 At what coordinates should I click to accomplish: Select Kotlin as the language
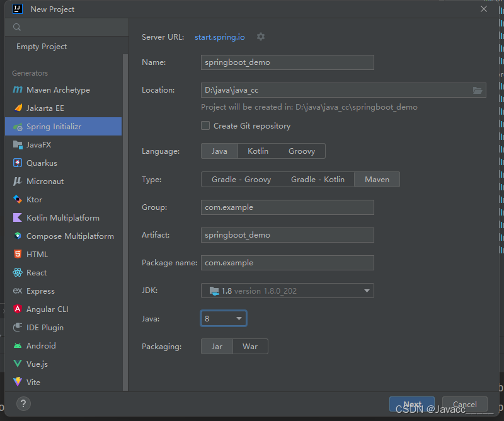(258, 151)
